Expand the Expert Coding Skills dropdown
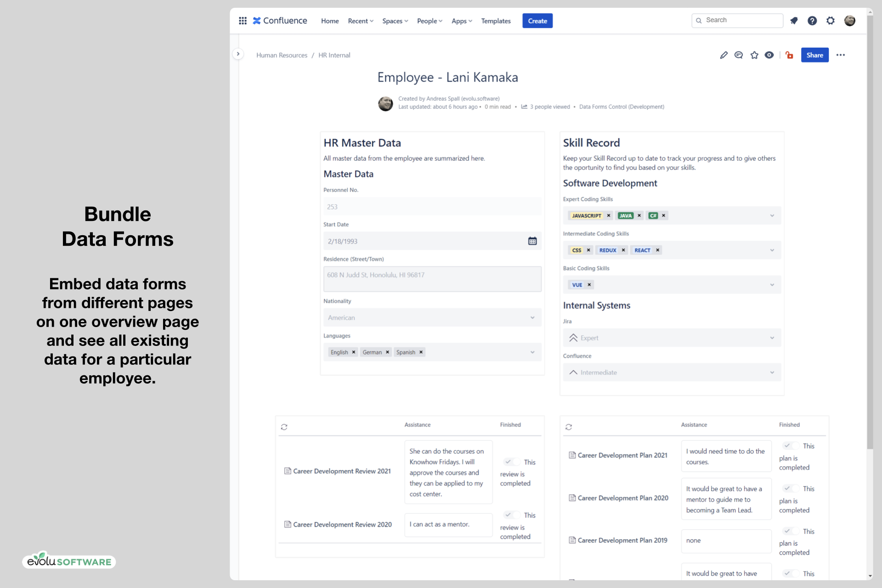 [772, 215]
